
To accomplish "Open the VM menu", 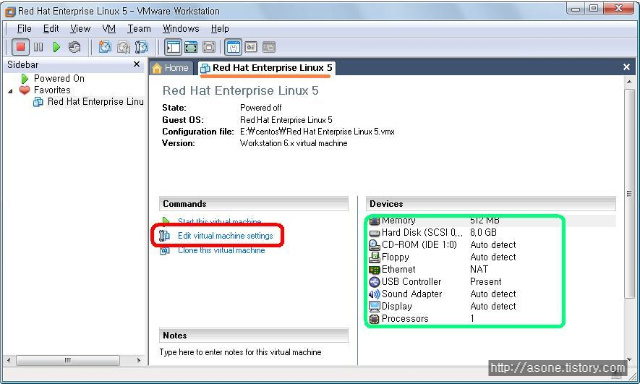I will tap(109, 29).
